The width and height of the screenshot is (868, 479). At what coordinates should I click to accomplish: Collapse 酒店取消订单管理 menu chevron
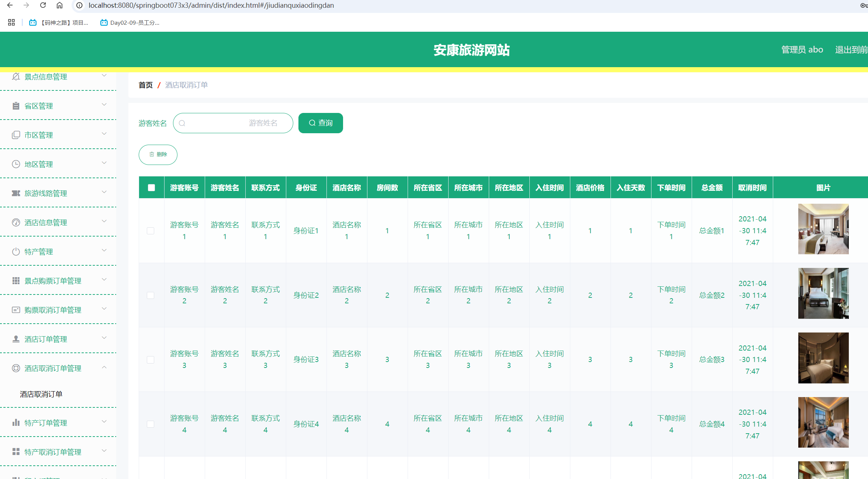click(x=104, y=367)
